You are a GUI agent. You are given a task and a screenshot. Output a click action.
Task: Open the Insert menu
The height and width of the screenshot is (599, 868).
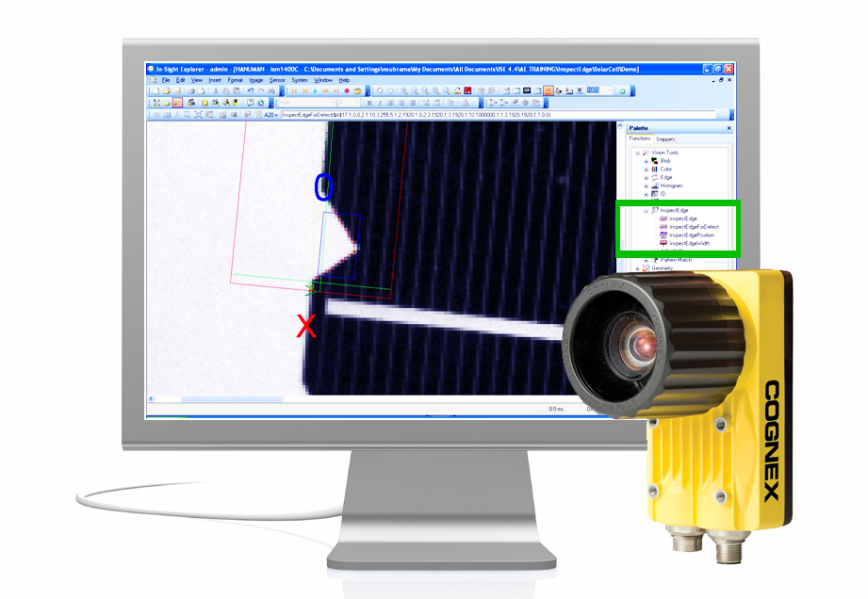point(215,80)
